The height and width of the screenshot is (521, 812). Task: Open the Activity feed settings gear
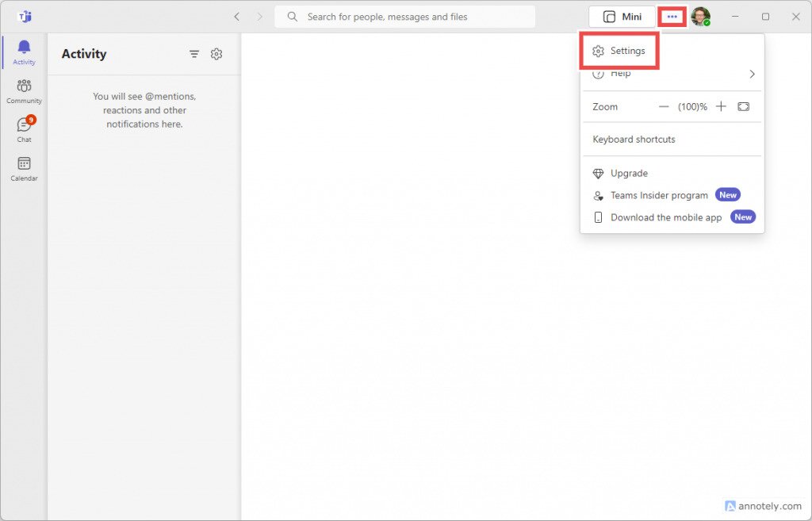tap(216, 54)
